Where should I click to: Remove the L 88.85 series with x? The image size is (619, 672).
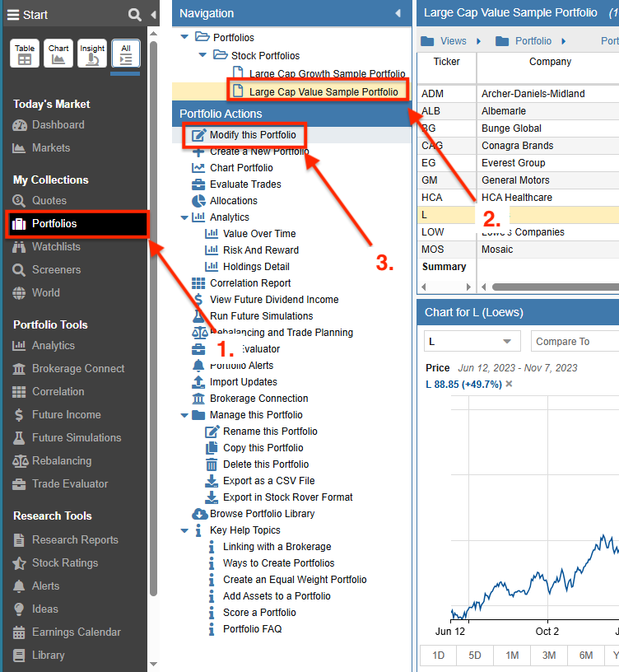coord(509,385)
